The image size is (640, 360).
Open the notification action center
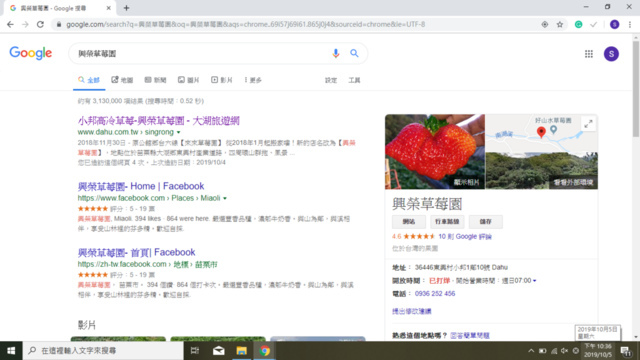tap(626, 351)
